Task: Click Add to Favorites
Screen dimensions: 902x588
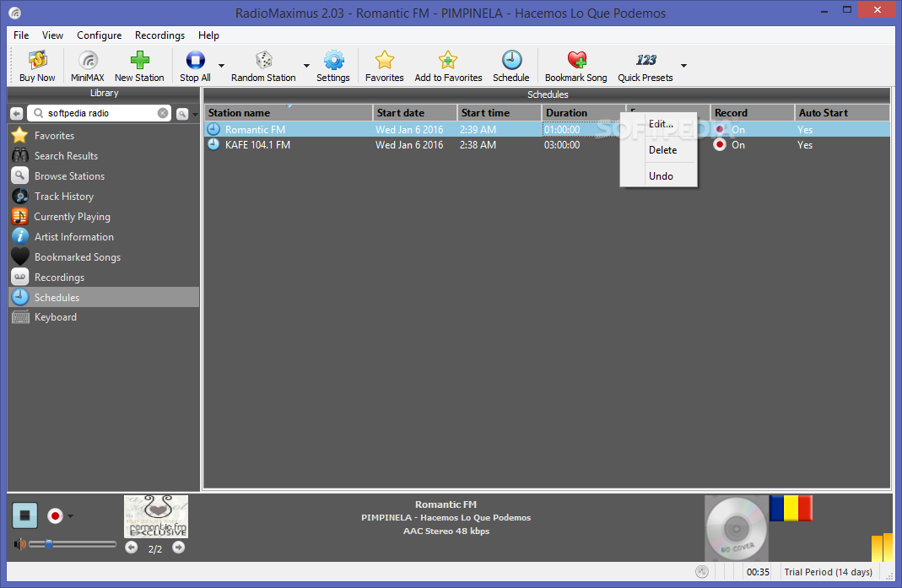Action: tap(448, 66)
